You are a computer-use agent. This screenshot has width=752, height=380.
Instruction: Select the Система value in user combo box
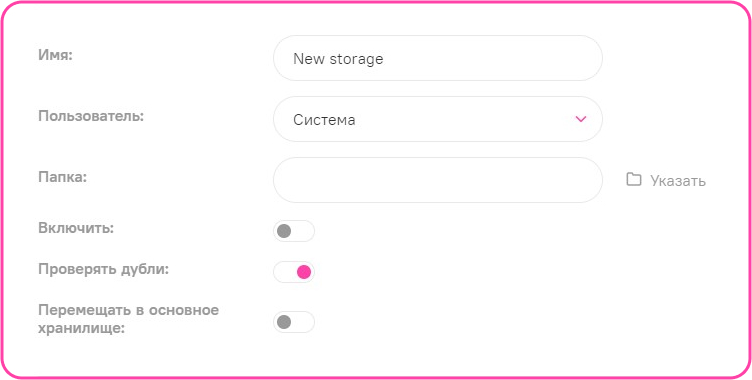(x=324, y=119)
